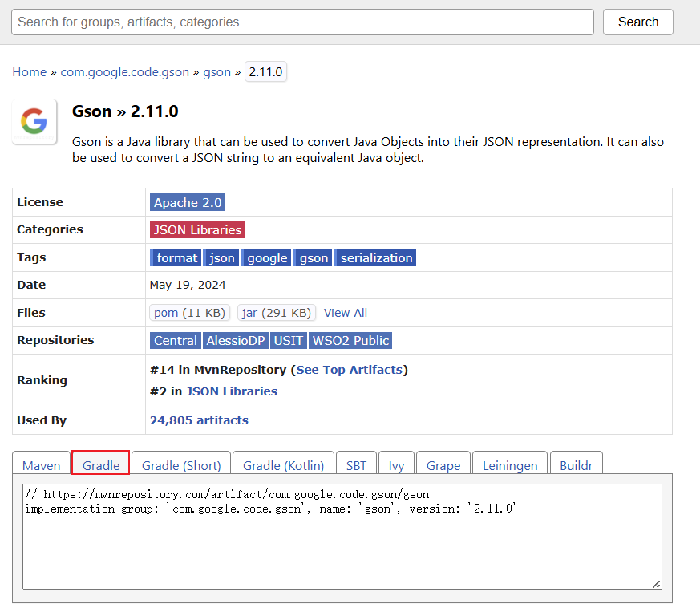Open com.google.code.gson breadcrumb link
The height and width of the screenshot is (604, 700).
pos(124,72)
